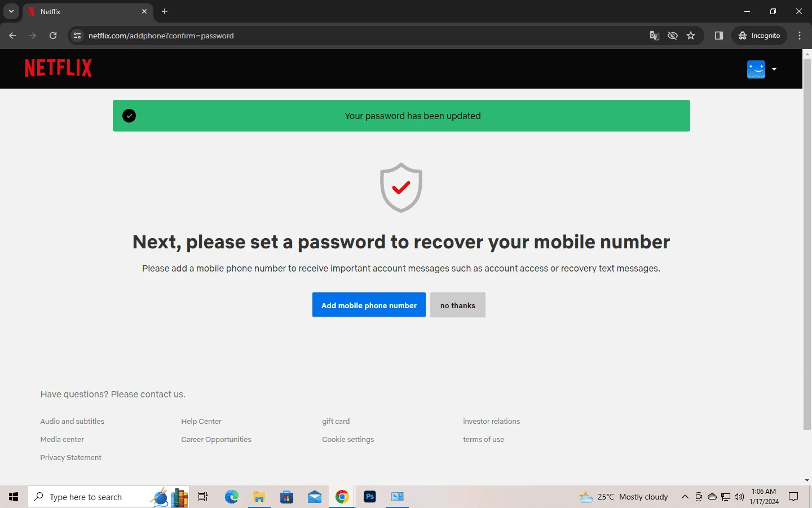Open investor relations link
Image resolution: width=812 pixels, height=508 pixels.
492,421
